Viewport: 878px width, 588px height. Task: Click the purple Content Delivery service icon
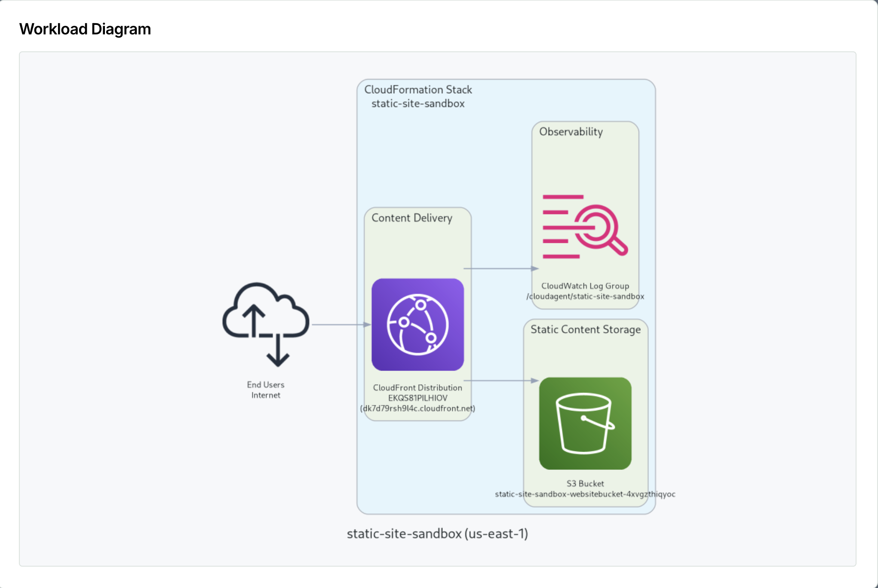[418, 324]
